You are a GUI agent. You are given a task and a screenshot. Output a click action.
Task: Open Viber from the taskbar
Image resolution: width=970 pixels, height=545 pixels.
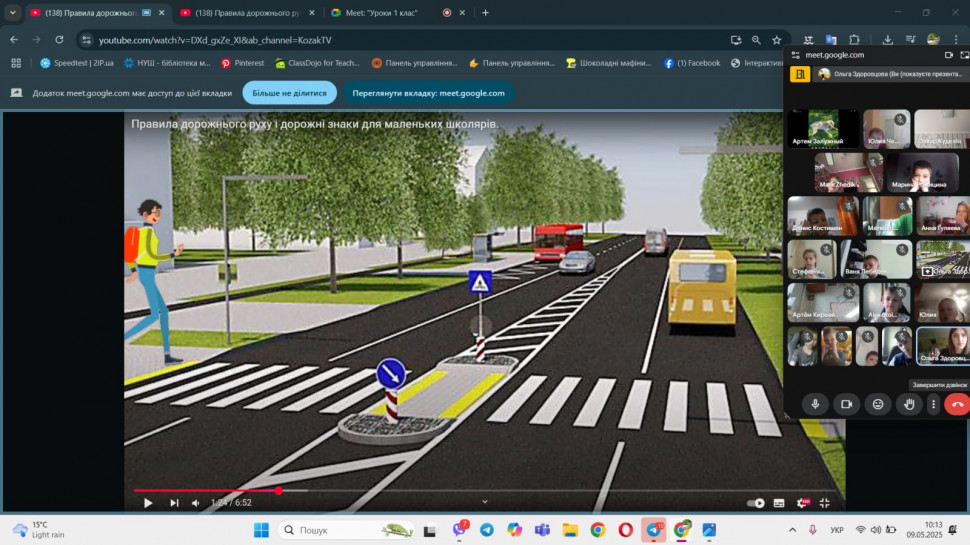(460, 530)
